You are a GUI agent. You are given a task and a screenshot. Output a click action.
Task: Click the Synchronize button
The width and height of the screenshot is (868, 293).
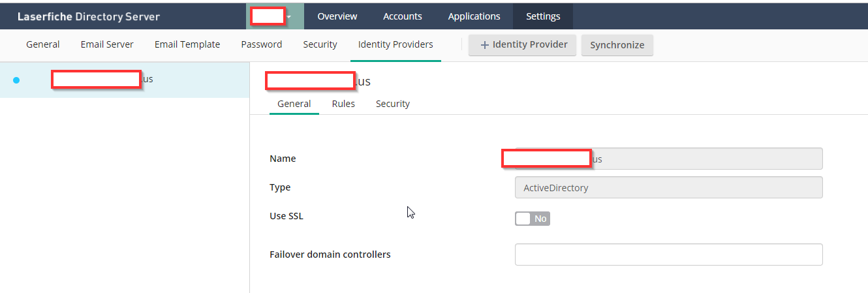pos(617,45)
